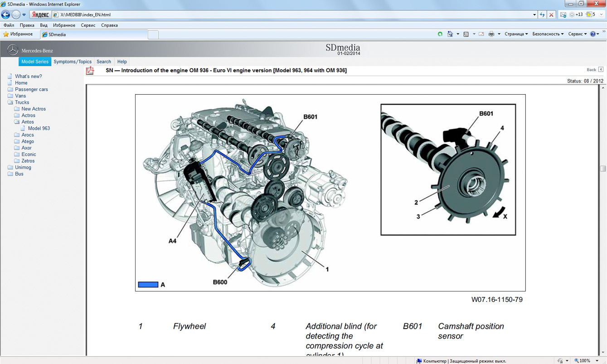Click the red stop loading icon
607x364 pixels.
(551, 15)
